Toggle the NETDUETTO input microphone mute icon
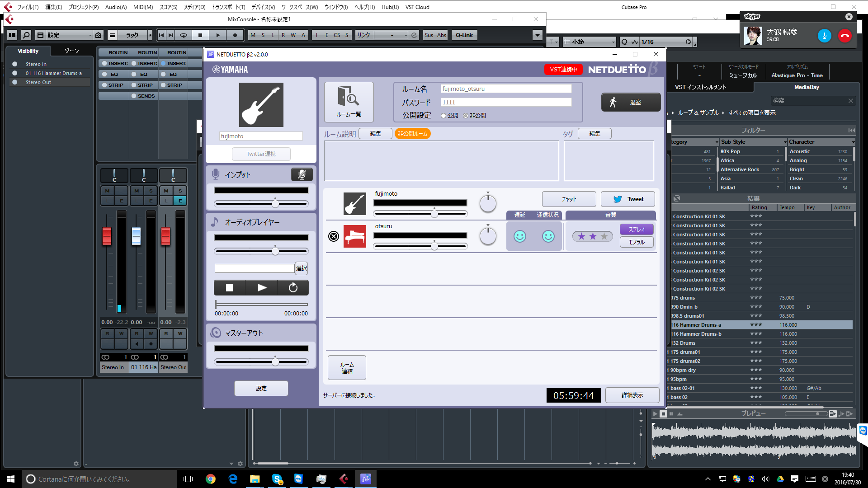Image resolution: width=868 pixels, height=488 pixels. tap(302, 174)
